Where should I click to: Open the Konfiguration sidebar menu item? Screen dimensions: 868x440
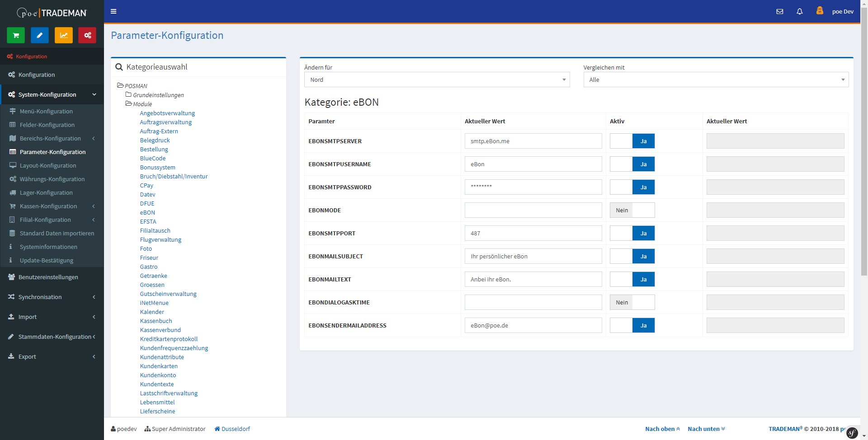coord(52,75)
